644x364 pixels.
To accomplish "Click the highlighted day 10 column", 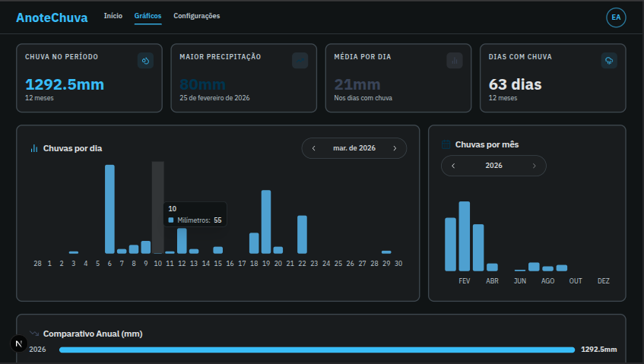I will (157, 207).
